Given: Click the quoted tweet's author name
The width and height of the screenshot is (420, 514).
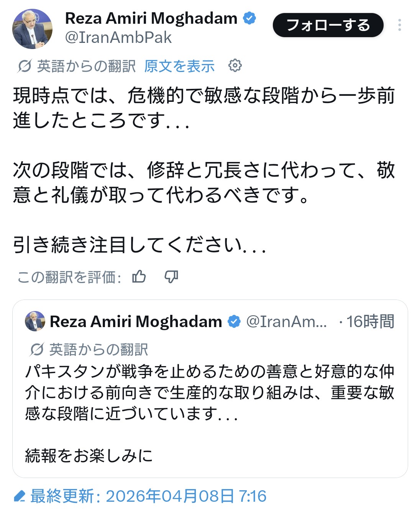Looking at the screenshot, I should pyautogui.click(x=136, y=321).
